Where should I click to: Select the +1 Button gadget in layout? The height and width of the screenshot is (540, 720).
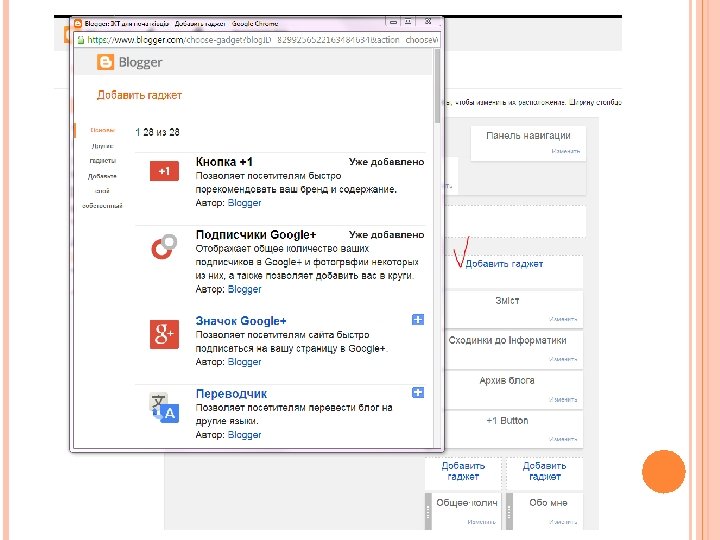coord(514,429)
